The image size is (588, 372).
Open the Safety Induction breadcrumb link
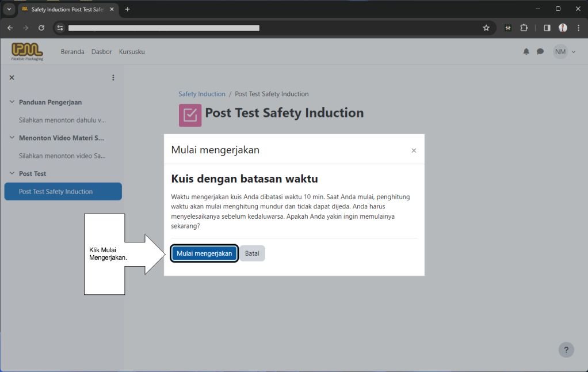(x=202, y=94)
